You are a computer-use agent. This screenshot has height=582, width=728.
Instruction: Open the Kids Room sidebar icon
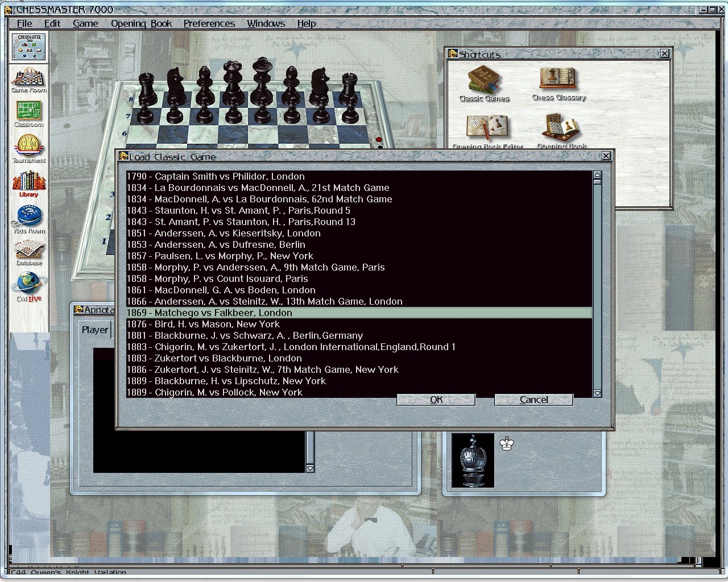pos(29,219)
